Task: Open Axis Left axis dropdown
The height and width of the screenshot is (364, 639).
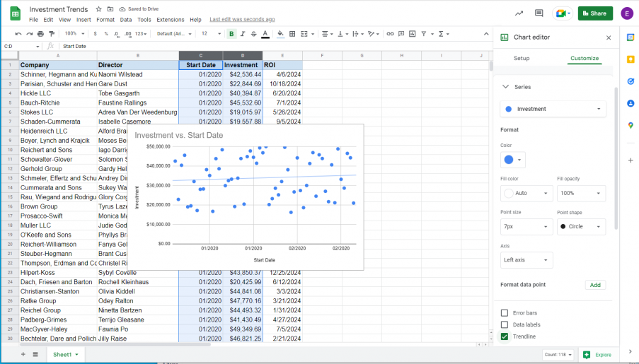Action: pos(526,260)
